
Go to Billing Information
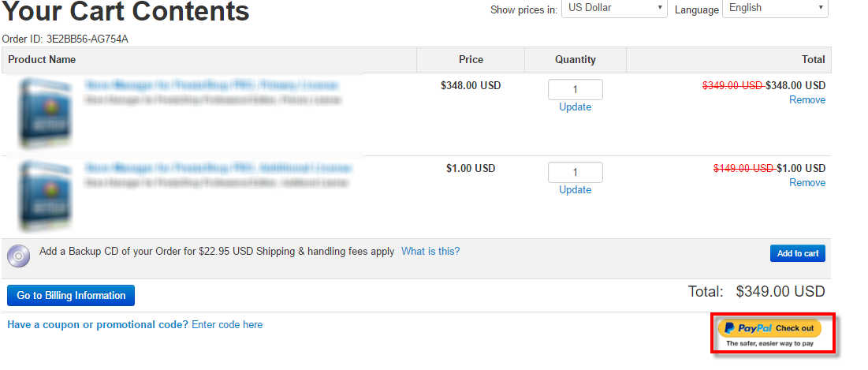71,295
